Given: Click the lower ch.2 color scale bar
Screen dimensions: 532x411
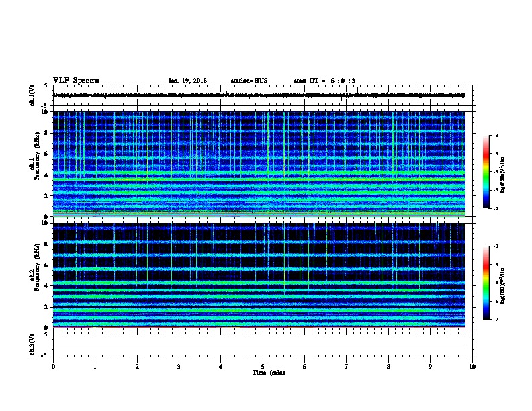Looking at the screenshot, I should (486, 283).
